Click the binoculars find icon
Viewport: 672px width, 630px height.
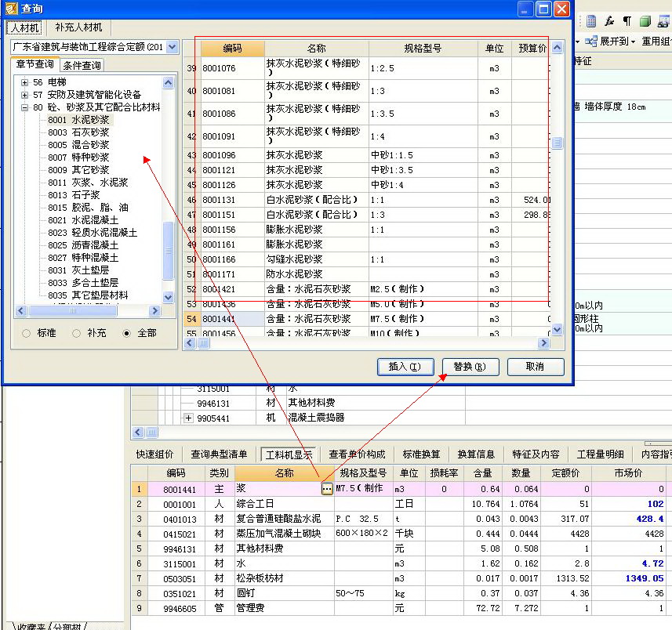point(664,21)
